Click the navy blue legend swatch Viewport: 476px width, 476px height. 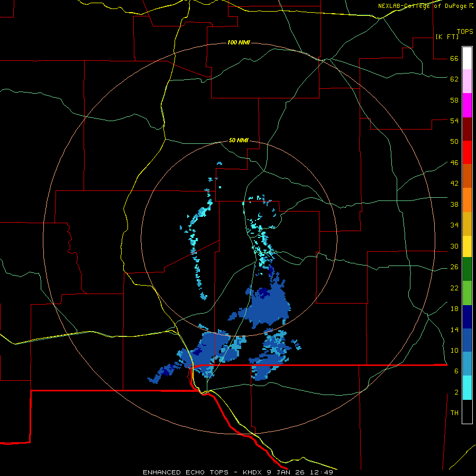click(467, 317)
